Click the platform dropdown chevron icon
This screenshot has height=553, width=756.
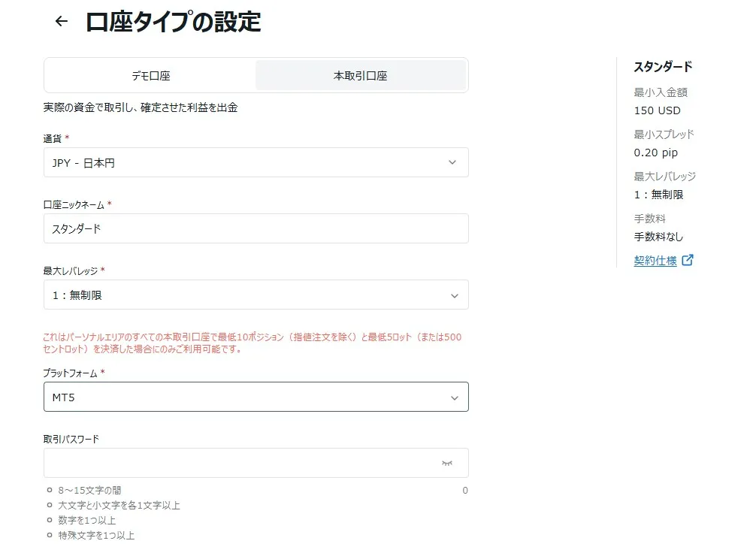(454, 396)
